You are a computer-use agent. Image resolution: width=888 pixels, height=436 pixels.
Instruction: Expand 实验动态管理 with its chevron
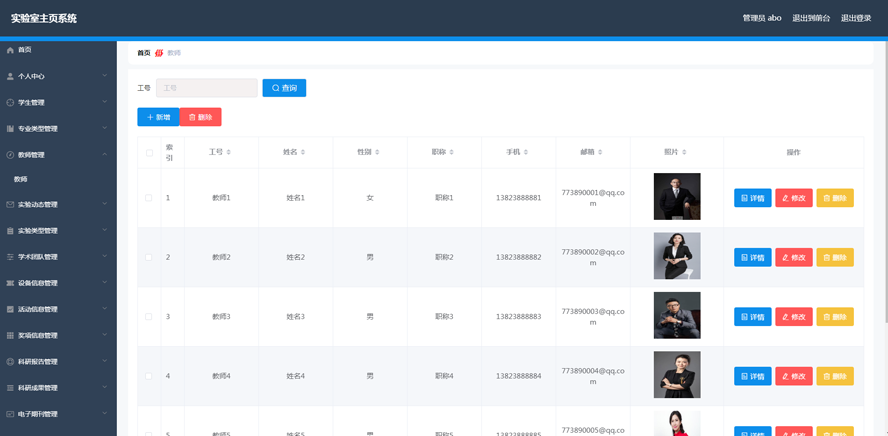point(105,204)
